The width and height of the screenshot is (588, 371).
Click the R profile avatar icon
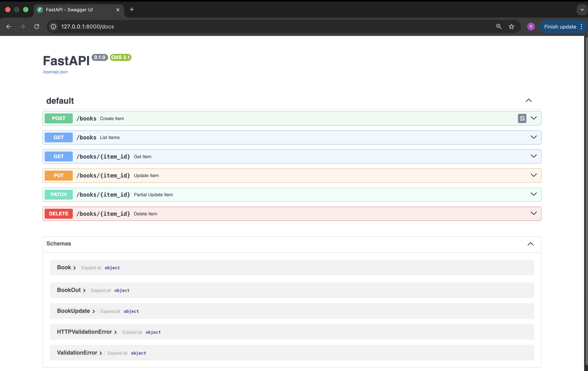[530, 26]
